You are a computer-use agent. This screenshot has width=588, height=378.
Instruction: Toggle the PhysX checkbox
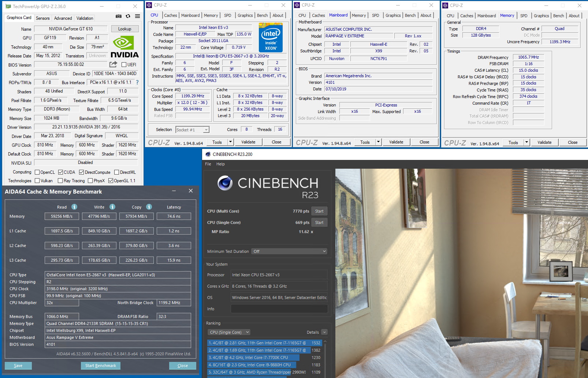pos(90,181)
